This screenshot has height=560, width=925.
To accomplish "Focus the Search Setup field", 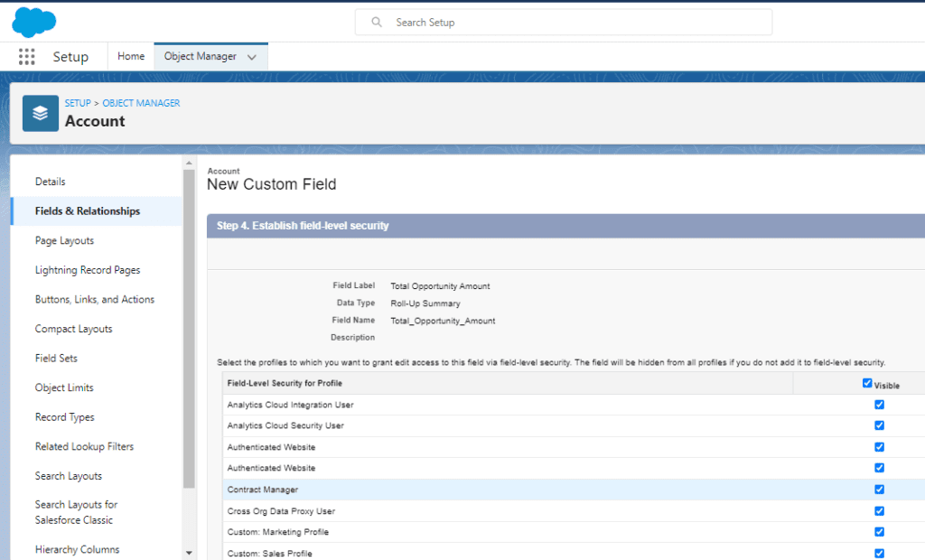I will click(x=564, y=23).
